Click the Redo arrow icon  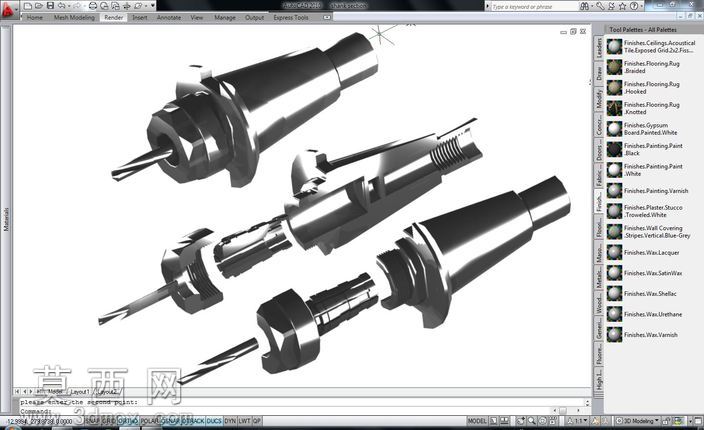(75, 6)
